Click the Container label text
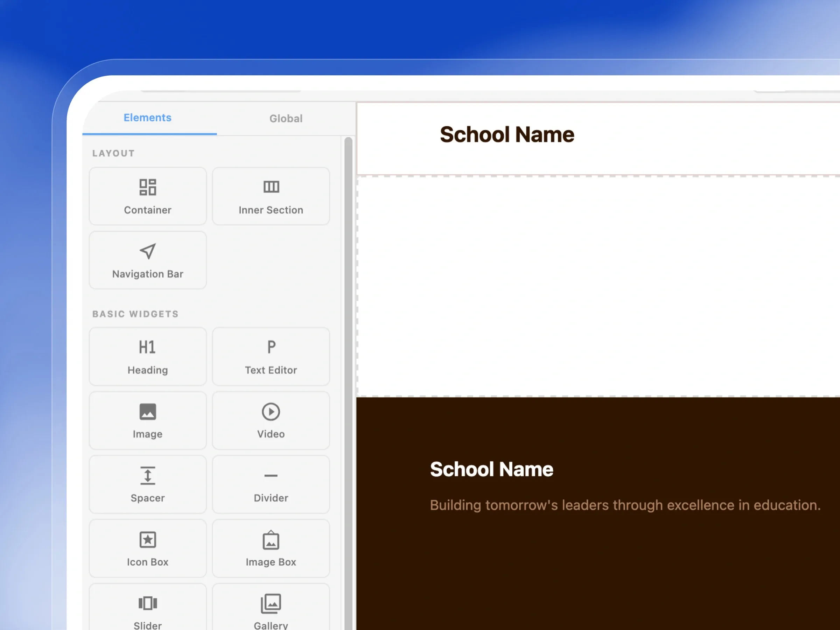This screenshot has width=840, height=630. click(148, 210)
